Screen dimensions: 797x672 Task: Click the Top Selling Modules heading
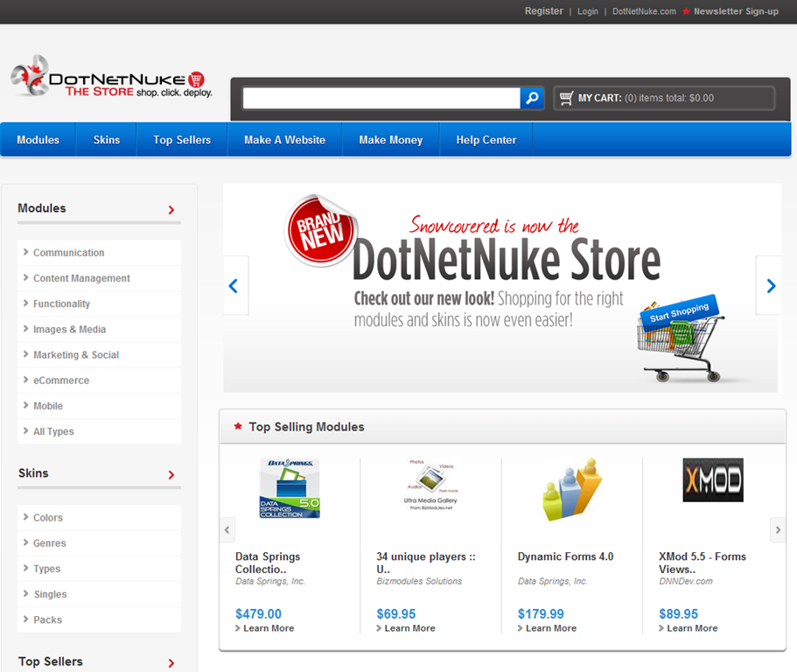pyautogui.click(x=306, y=427)
